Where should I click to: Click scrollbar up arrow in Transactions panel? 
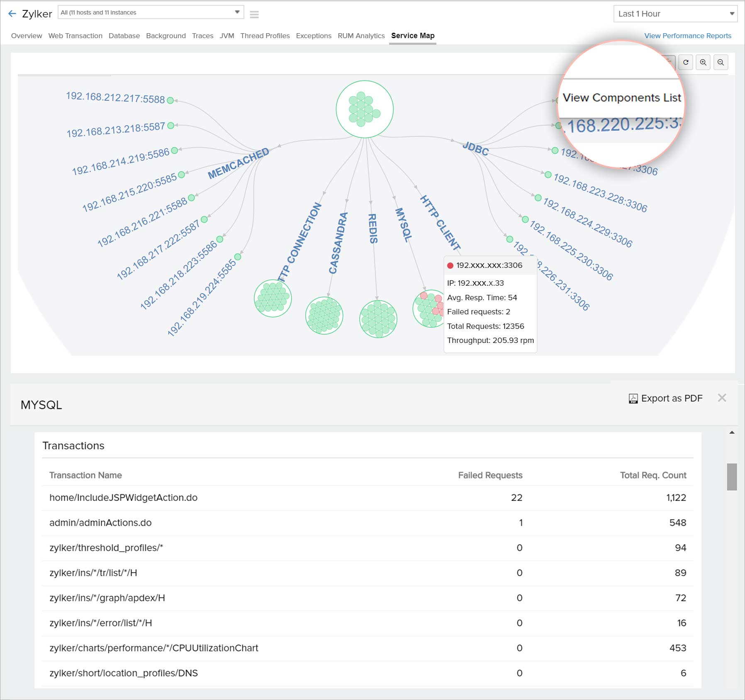[732, 433]
